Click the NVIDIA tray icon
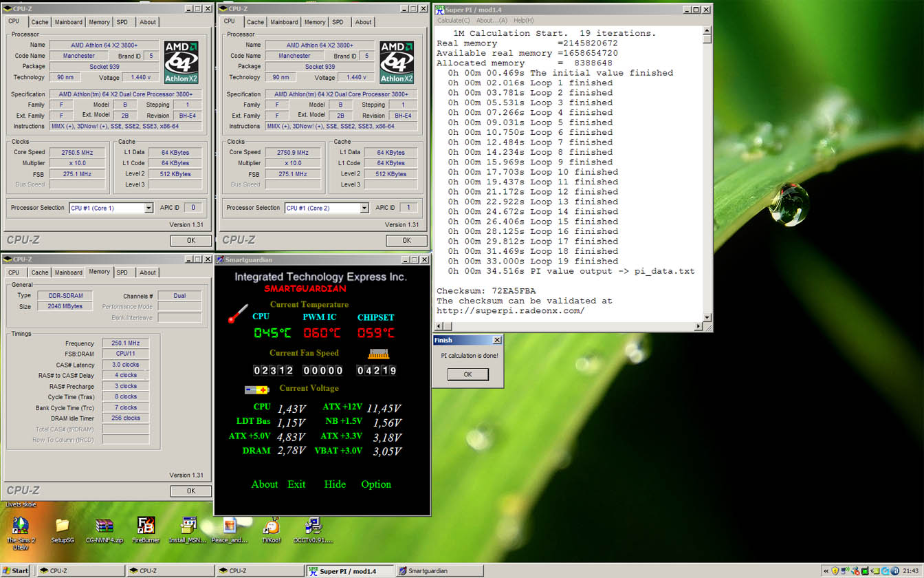The height and width of the screenshot is (578, 924). point(875,571)
